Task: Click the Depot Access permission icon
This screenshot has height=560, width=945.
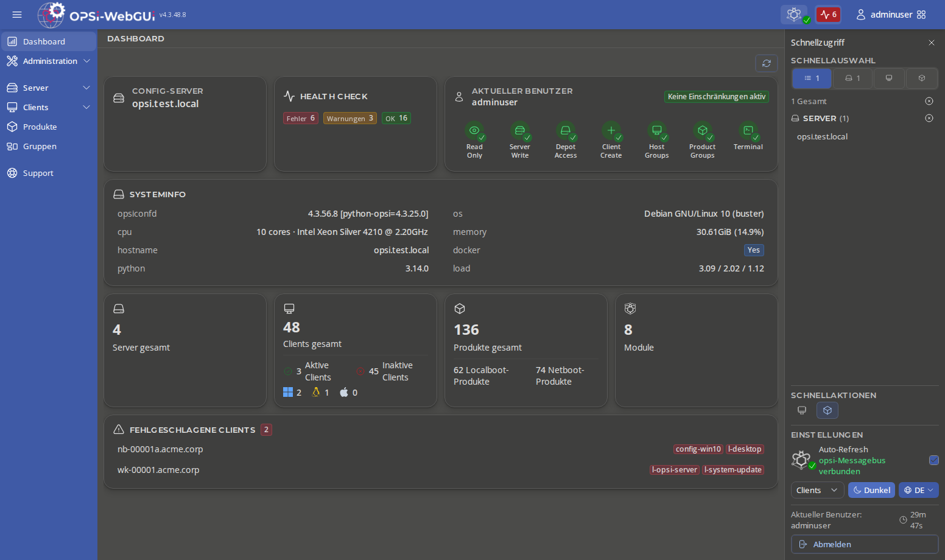Action: click(566, 131)
